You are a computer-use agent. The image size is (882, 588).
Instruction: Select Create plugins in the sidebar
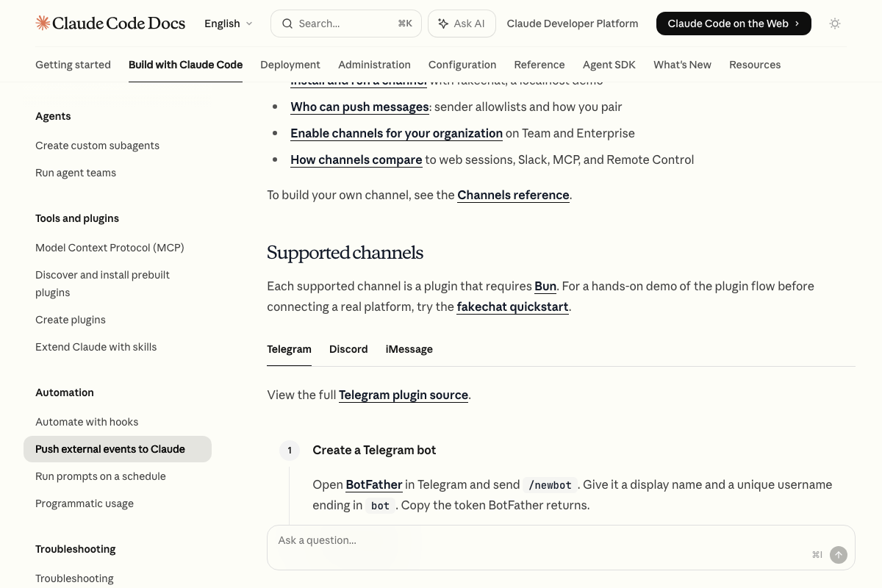(x=70, y=320)
